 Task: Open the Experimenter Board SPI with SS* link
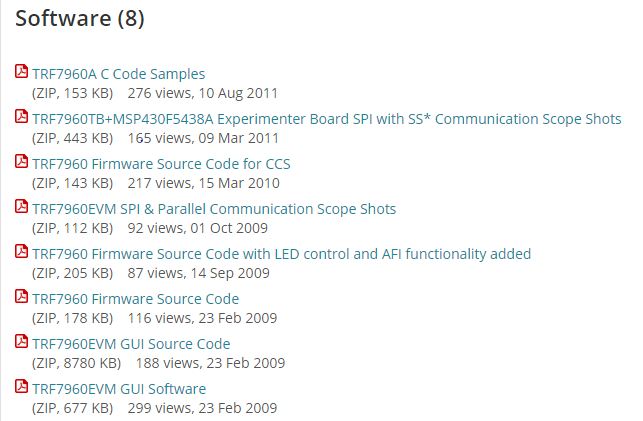[x=326, y=119]
